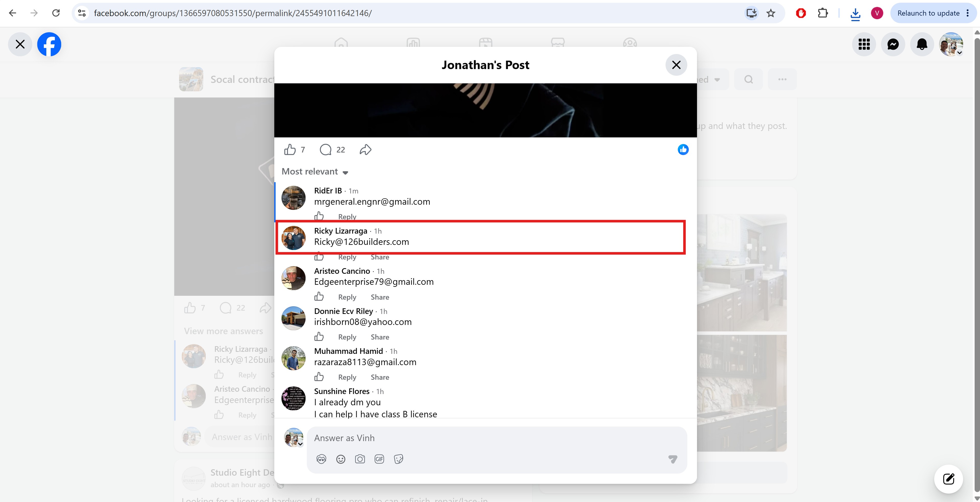Open the account profile picture menu
The height and width of the screenshot is (502, 980).
pyautogui.click(x=951, y=44)
